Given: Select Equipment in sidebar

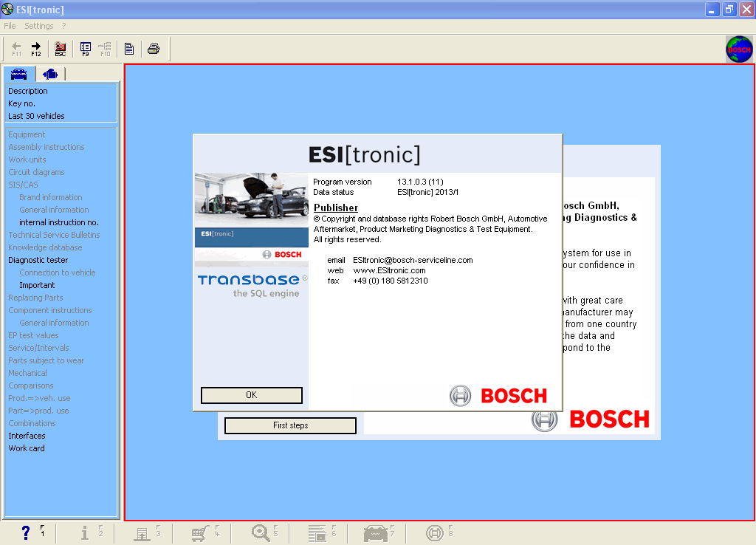Looking at the screenshot, I should (x=27, y=134).
